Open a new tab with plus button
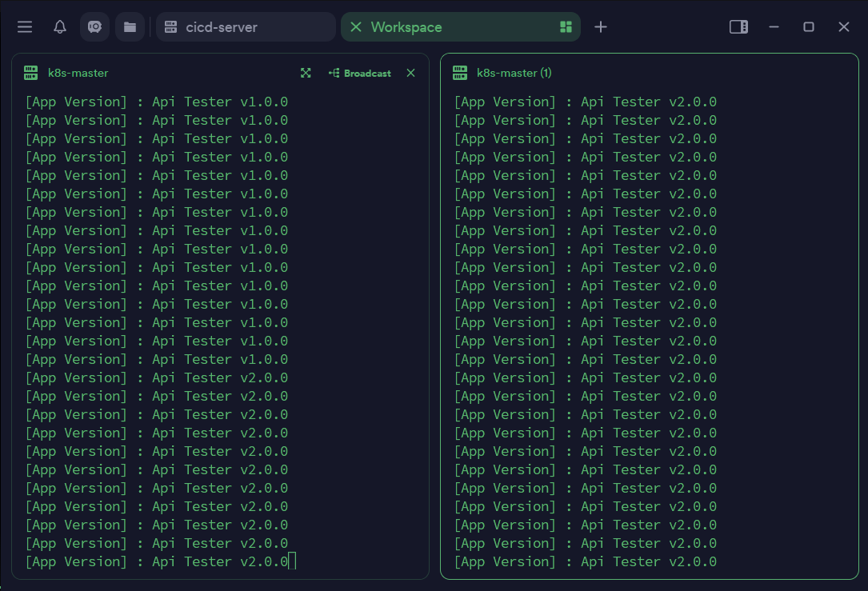Viewport: 868px width, 591px height. pyautogui.click(x=601, y=27)
